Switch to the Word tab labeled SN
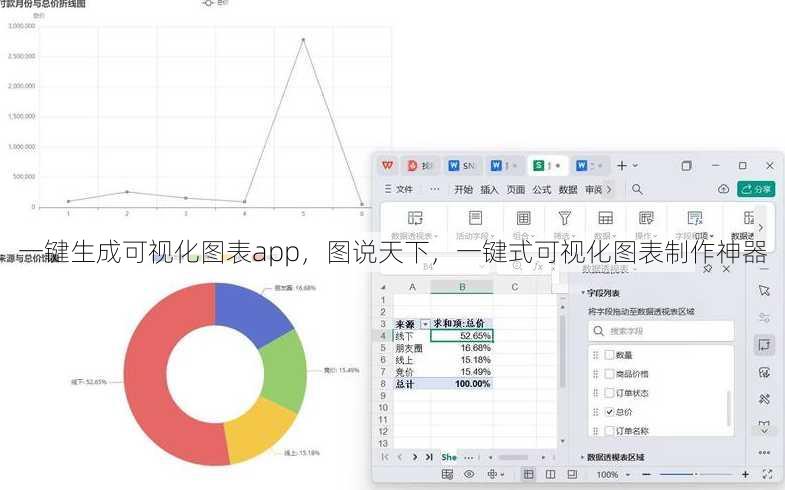The image size is (785, 490). [462, 166]
